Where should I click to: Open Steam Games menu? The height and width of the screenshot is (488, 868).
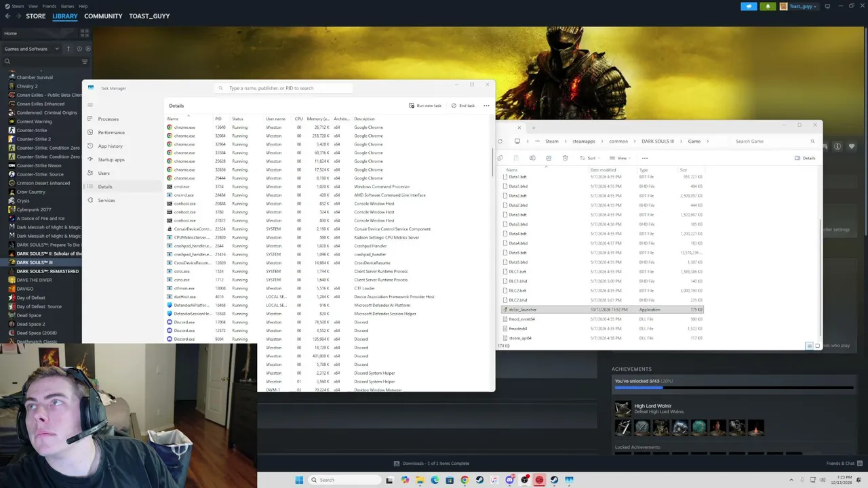point(67,6)
